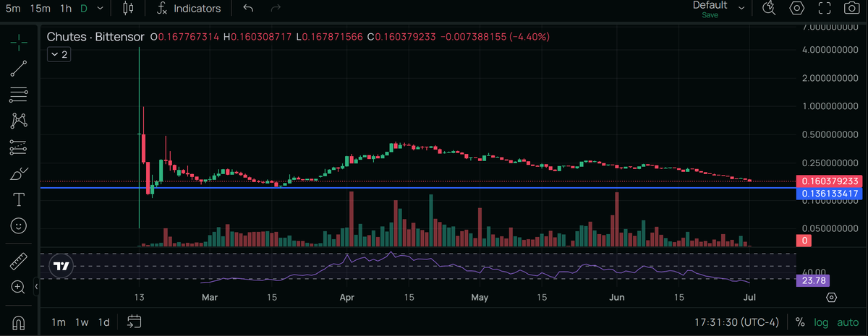868x336 pixels.
Task: Set date range to 1m
Action: tap(59, 322)
